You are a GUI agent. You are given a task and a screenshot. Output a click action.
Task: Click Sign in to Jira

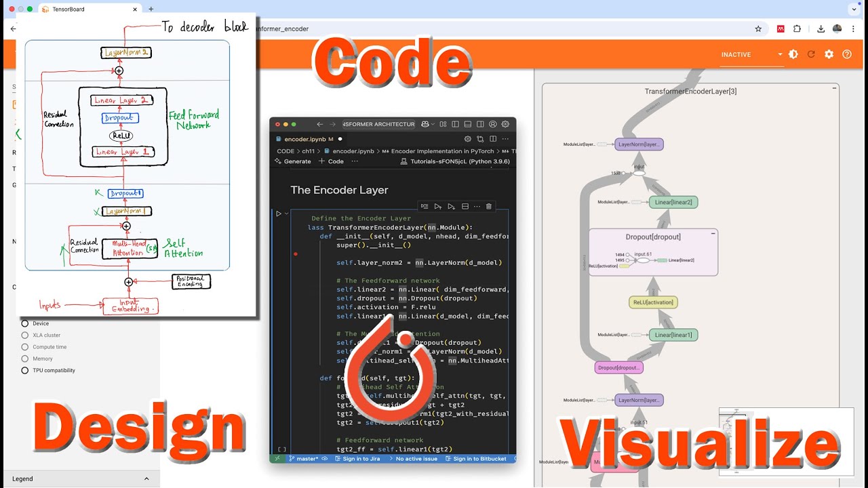click(357, 459)
